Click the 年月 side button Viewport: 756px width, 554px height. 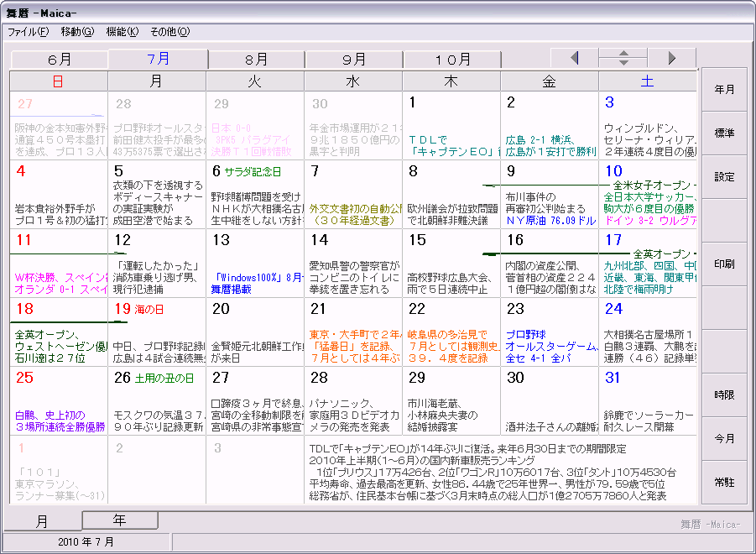coord(724,90)
